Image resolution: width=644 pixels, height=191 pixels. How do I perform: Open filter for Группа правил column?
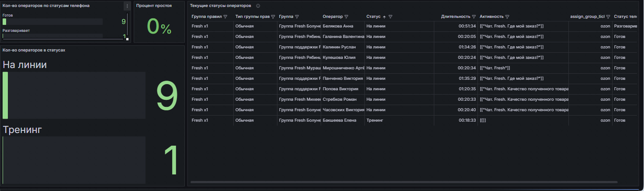(x=225, y=17)
